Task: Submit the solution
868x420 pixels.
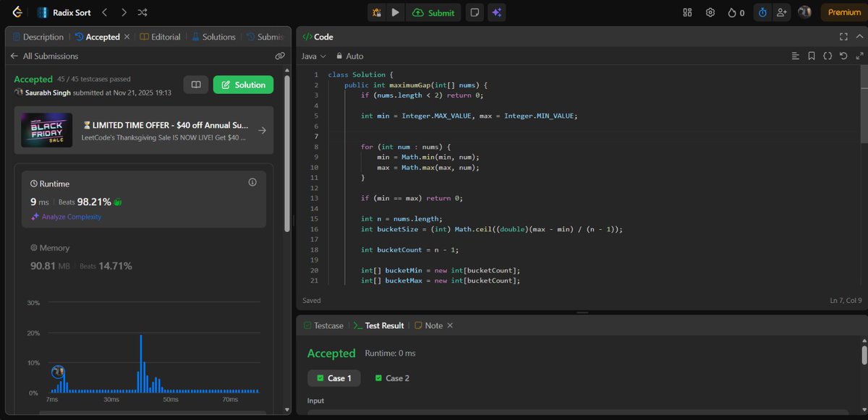Action: coord(433,12)
